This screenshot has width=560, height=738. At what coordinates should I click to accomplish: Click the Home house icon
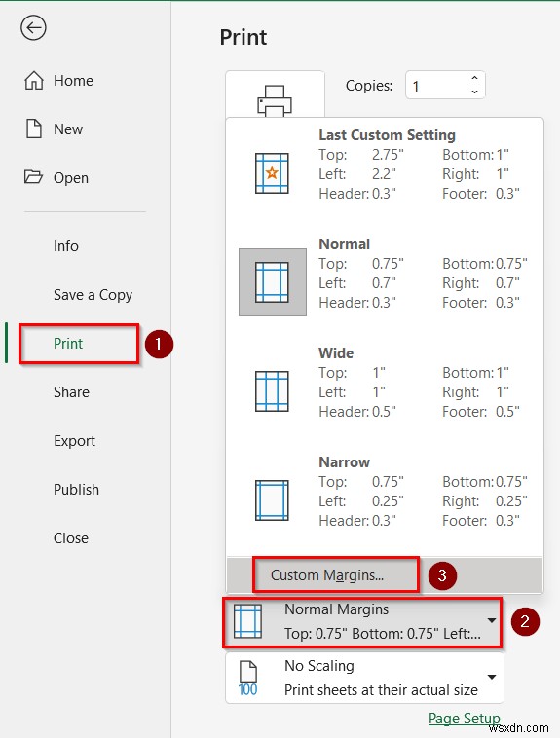click(34, 81)
